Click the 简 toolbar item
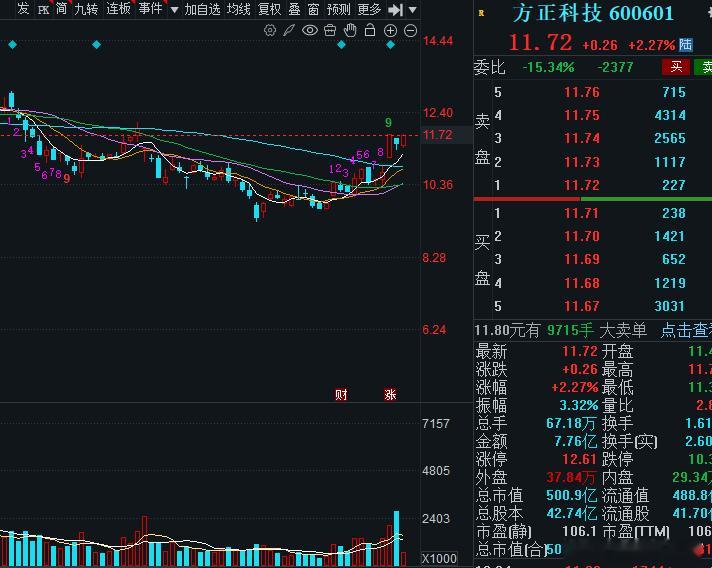This screenshot has height=568, width=712. pos(61,9)
